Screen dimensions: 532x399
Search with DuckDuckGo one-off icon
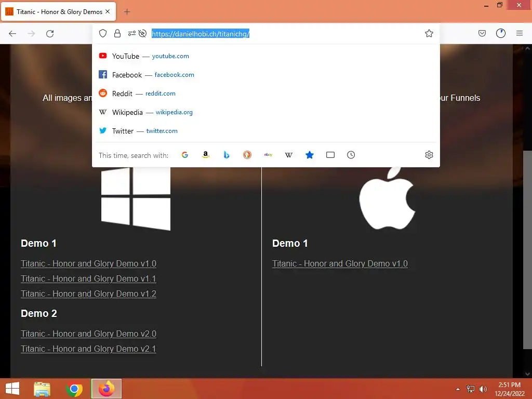[x=247, y=155]
